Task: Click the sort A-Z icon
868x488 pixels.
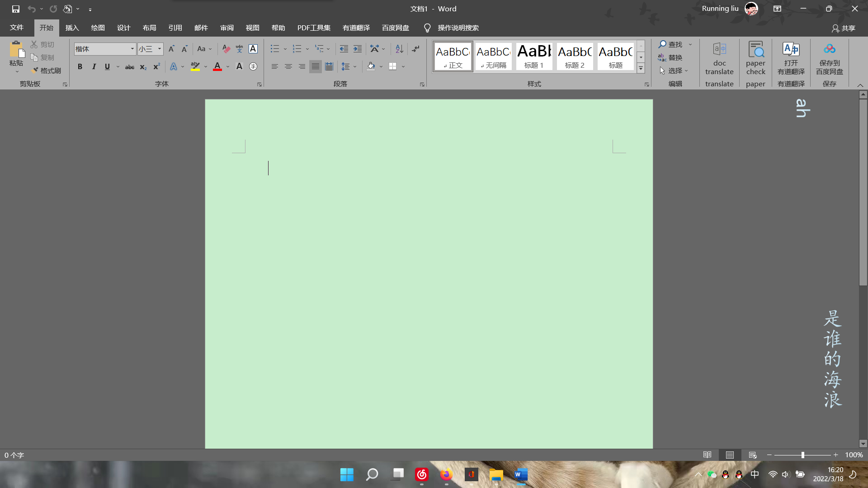Action: click(399, 49)
